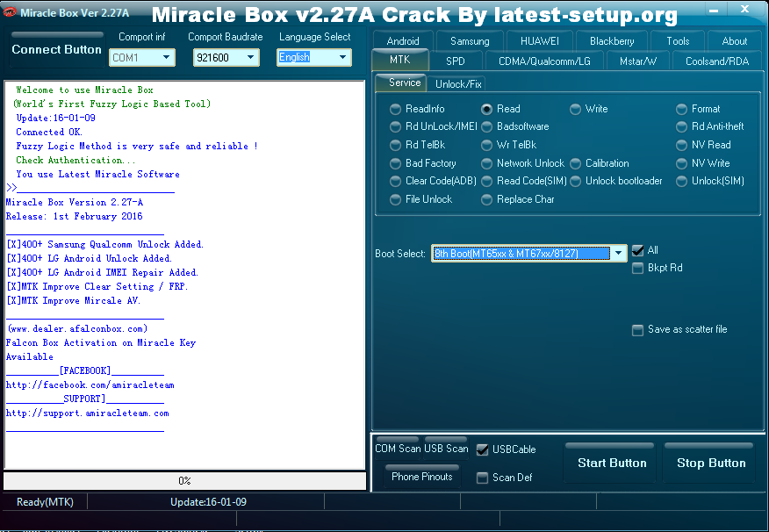Open the Unlock/Fix sub-tab
769x532 pixels.
[458, 84]
